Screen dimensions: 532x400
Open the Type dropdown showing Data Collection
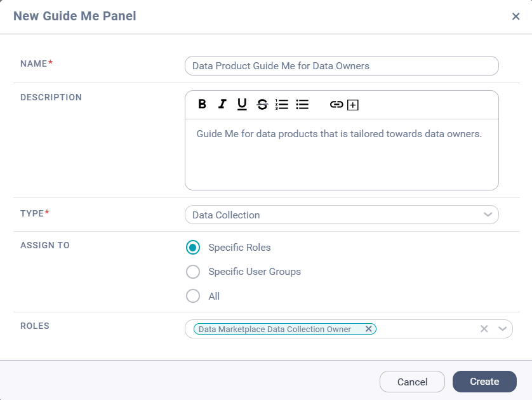click(342, 215)
